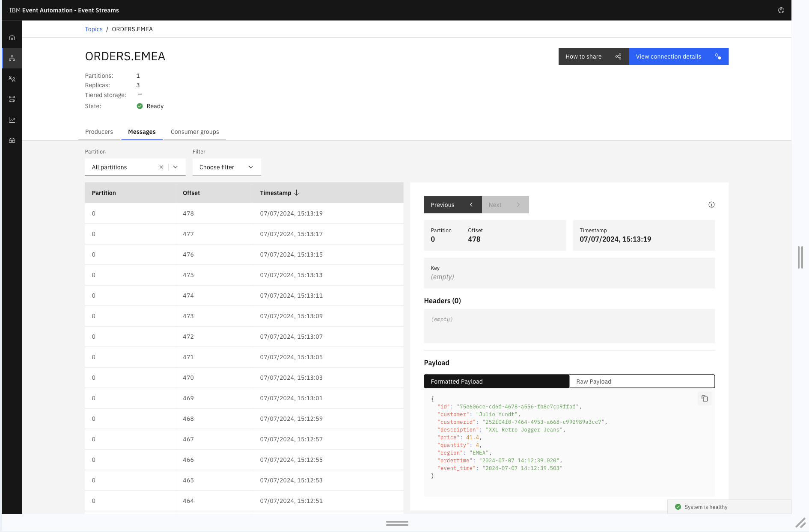Select message row with offset 476
This screenshot has width=809, height=532.
[244, 254]
